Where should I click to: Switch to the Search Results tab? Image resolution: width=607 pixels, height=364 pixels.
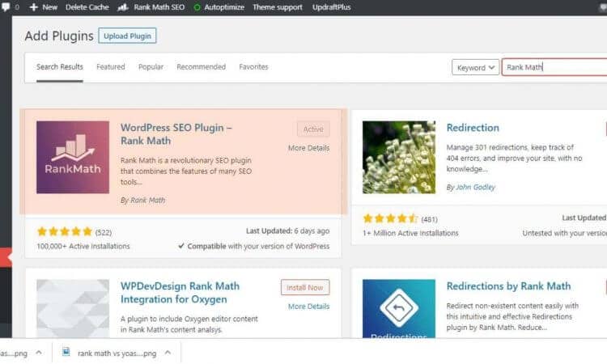coord(60,67)
